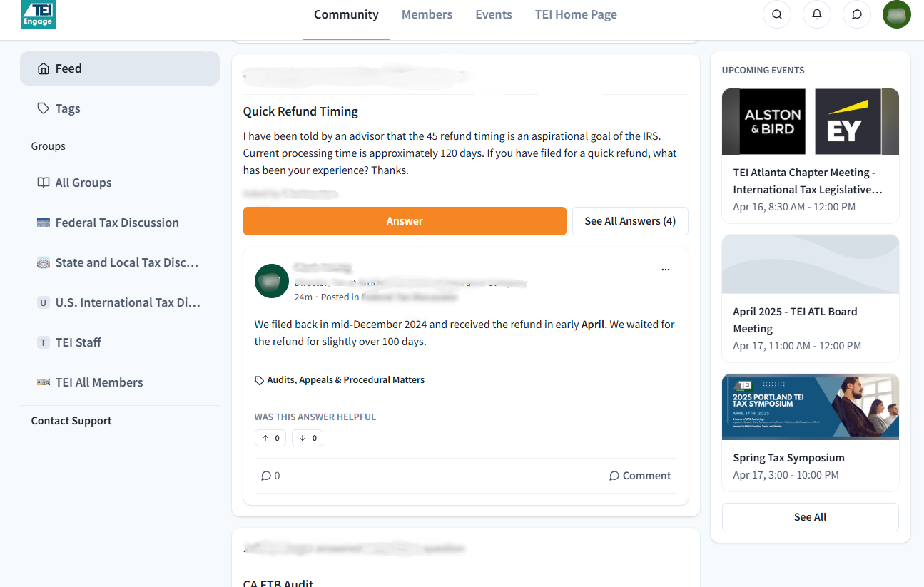
Task: Downvote the answer with down arrow
Action: pos(308,438)
